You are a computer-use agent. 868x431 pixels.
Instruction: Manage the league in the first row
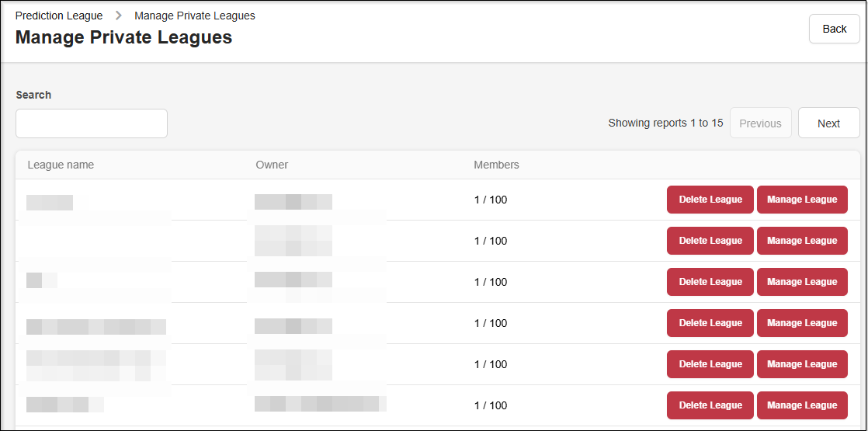pyautogui.click(x=802, y=200)
